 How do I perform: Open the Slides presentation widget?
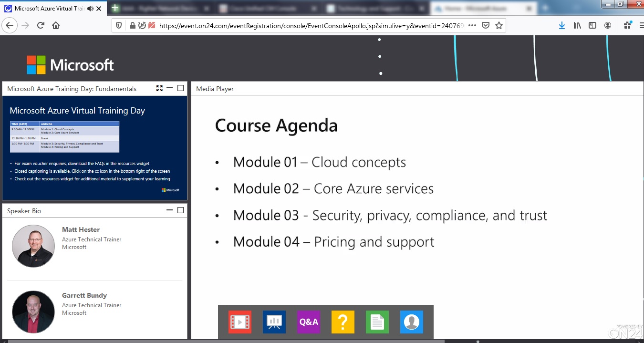coord(274,322)
